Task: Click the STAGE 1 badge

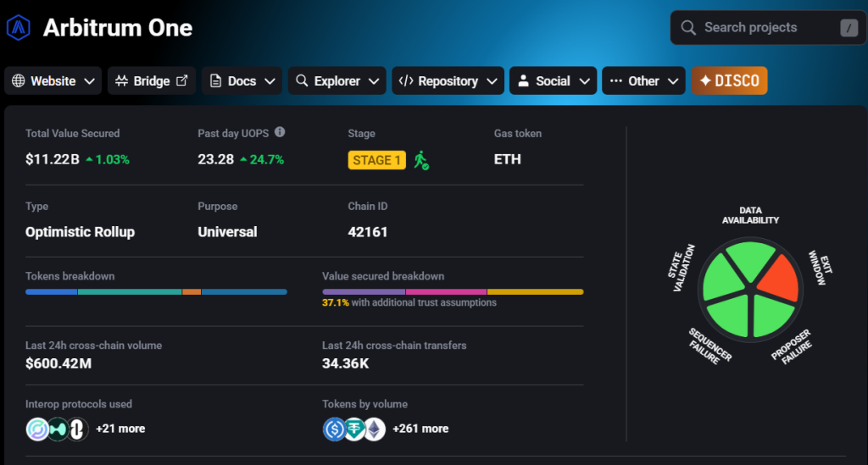Action: (376, 160)
